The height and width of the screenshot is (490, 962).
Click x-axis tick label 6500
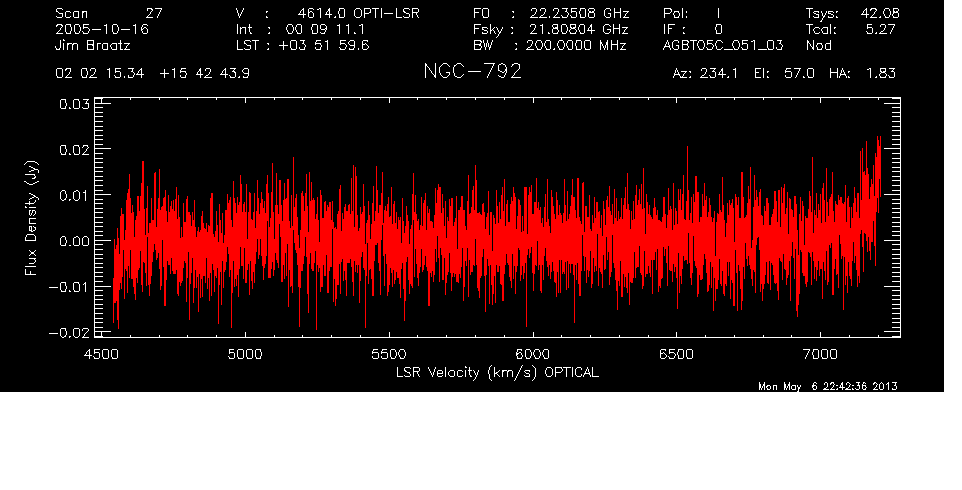[x=676, y=354]
